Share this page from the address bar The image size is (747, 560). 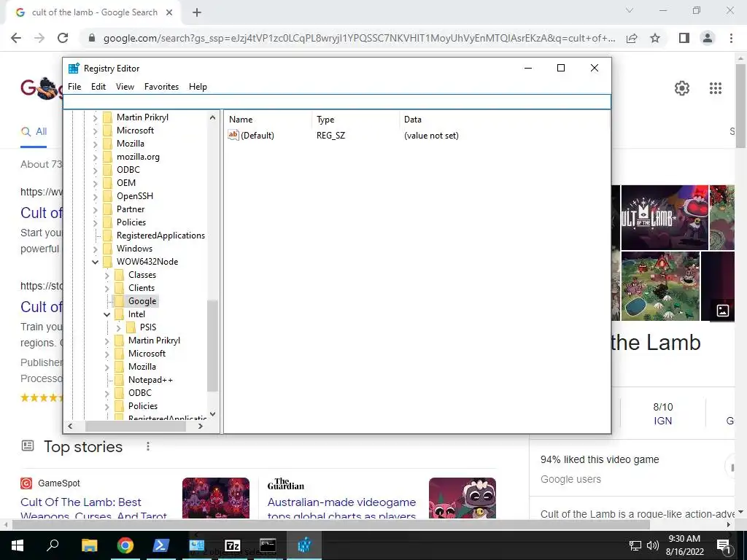pos(632,38)
